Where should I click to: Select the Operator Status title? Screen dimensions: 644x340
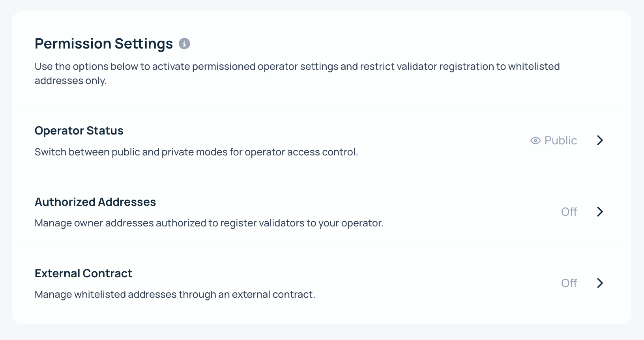[x=79, y=131]
